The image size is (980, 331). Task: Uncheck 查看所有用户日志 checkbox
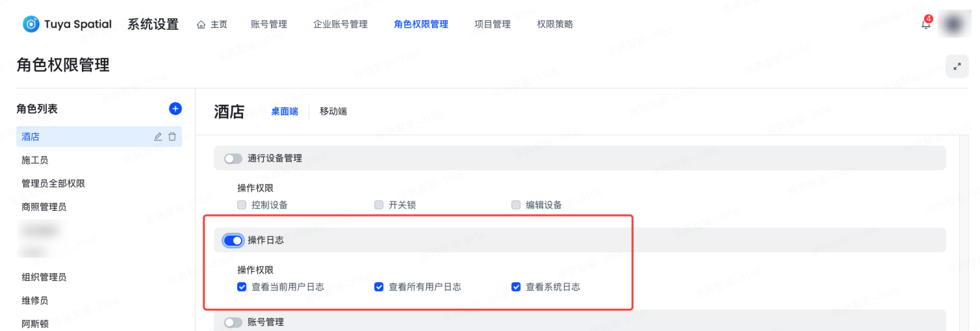tap(379, 287)
